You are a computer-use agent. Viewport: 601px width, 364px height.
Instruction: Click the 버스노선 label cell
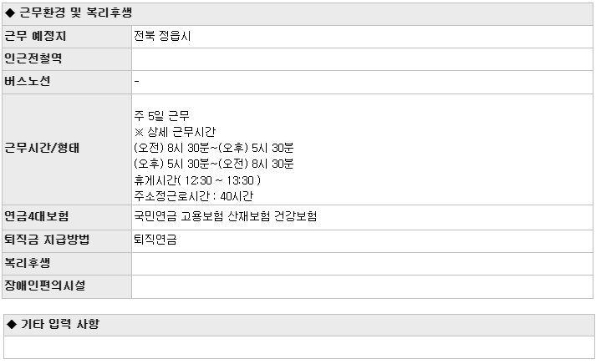(x=67, y=83)
